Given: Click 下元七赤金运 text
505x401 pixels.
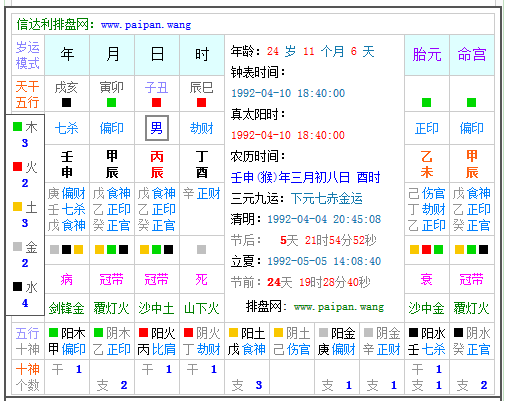Looking at the screenshot, I should (327, 199).
